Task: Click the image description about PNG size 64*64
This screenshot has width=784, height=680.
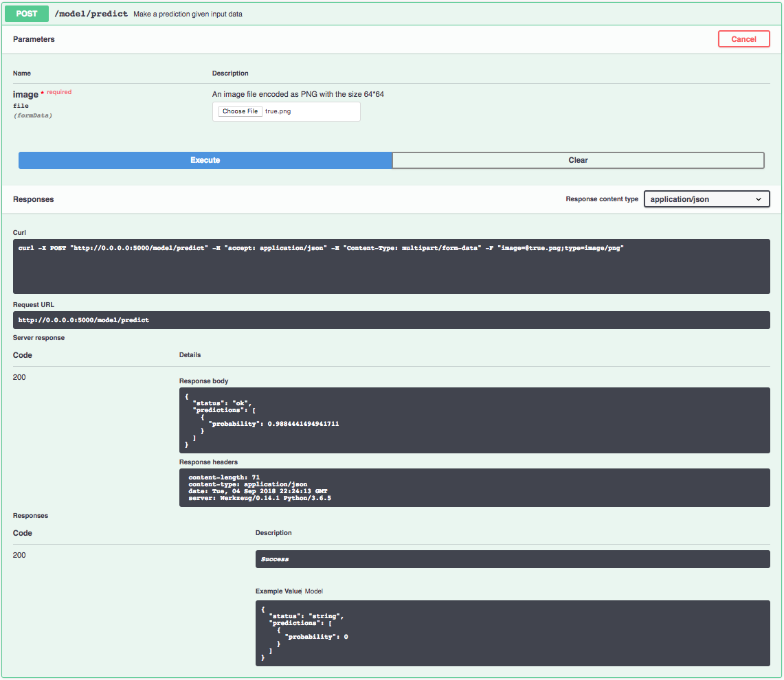Action: [x=298, y=94]
